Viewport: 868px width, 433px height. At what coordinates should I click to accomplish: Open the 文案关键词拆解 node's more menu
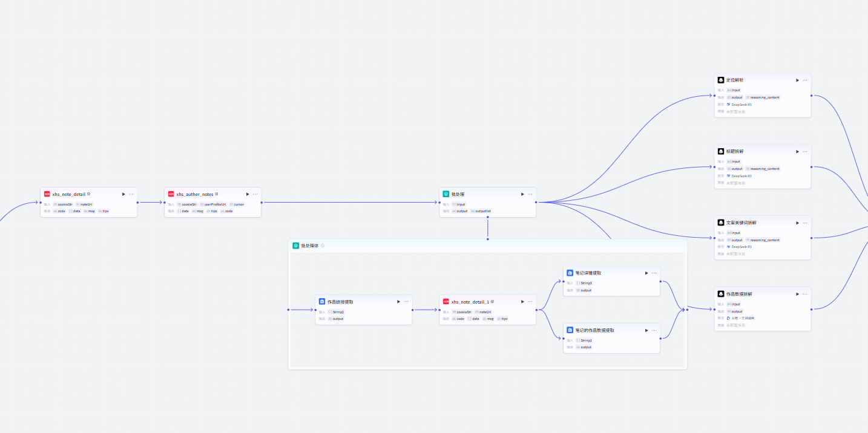(805, 223)
